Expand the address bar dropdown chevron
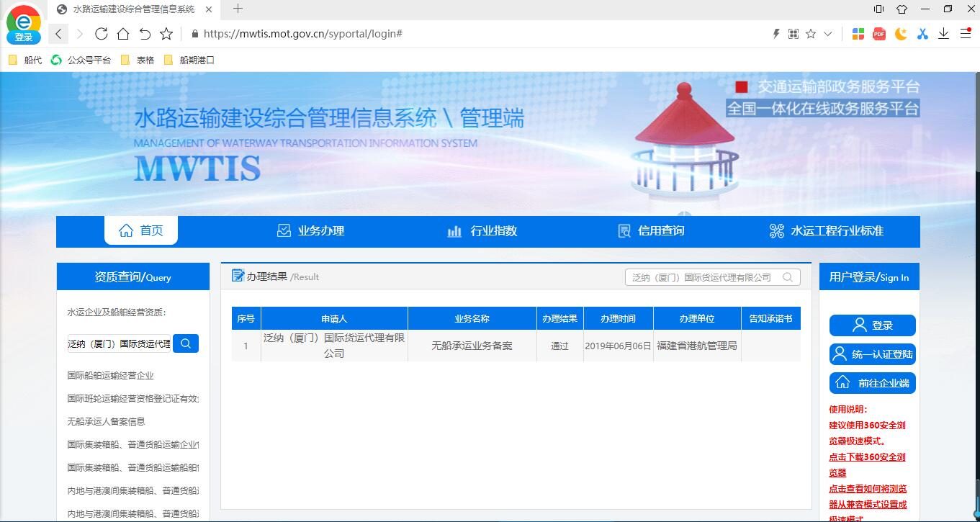The width and height of the screenshot is (980, 522). tap(828, 34)
